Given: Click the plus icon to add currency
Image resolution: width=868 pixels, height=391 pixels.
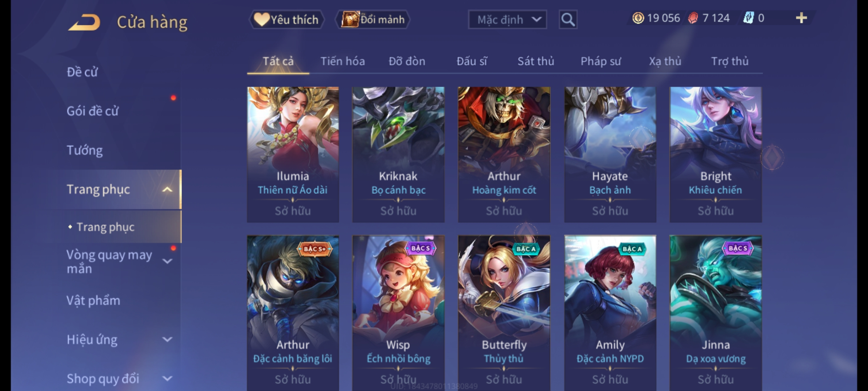Looking at the screenshot, I should click(801, 18).
